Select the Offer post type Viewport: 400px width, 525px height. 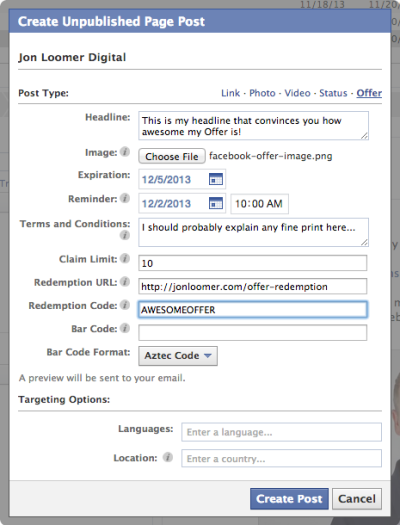click(x=369, y=93)
